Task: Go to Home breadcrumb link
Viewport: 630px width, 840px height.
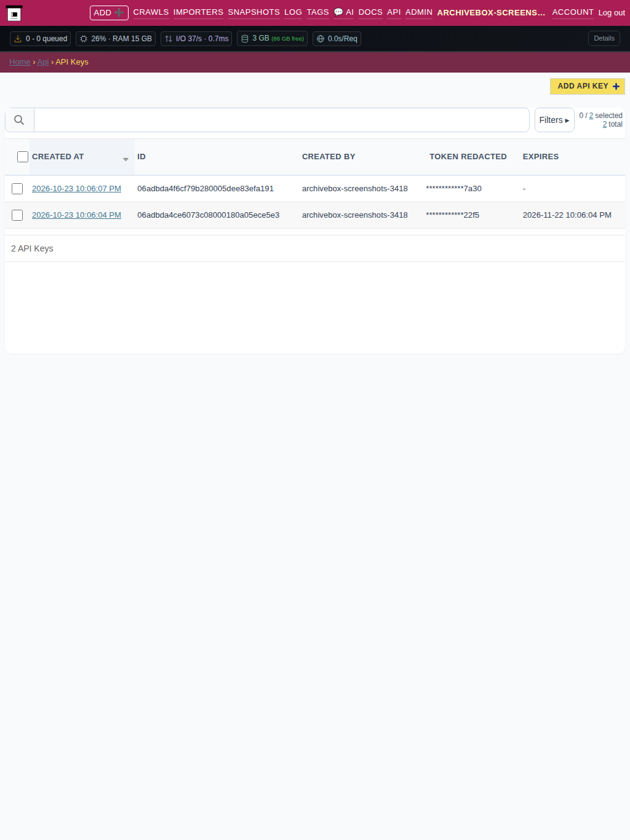Action: (x=20, y=62)
